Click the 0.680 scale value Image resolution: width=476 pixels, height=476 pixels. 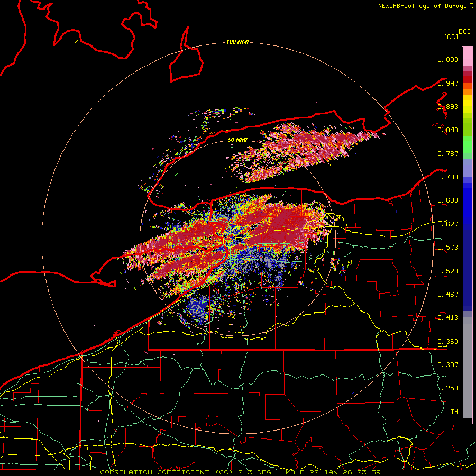(x=448, y=200)
